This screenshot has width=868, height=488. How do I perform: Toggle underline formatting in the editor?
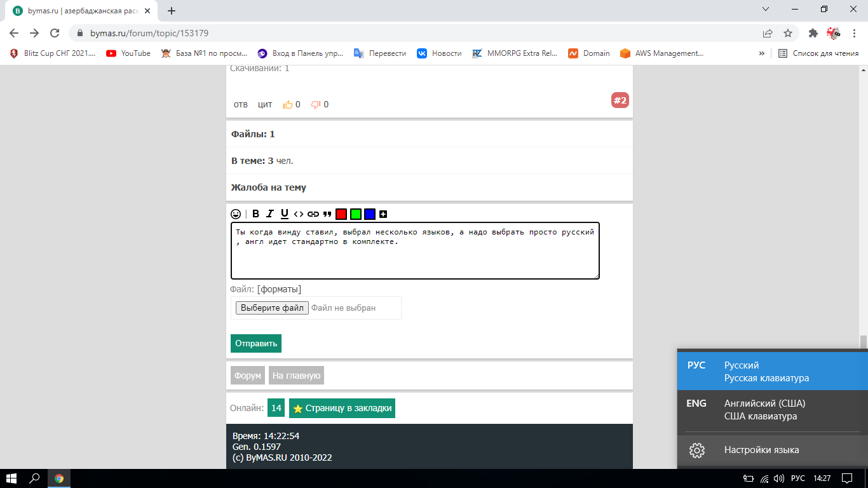285,214
